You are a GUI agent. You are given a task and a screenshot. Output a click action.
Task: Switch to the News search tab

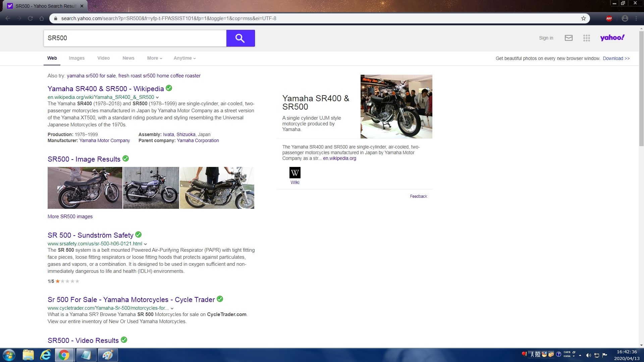coord(128,58)
